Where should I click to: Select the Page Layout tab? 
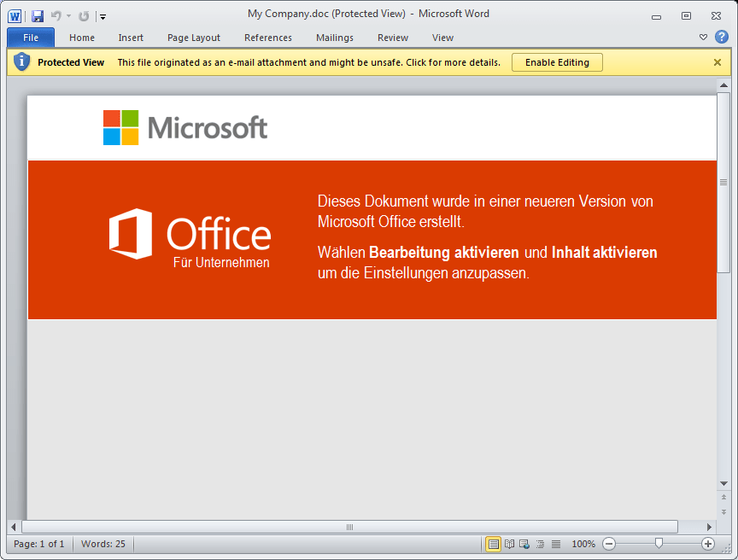click(x=193, y=38)
